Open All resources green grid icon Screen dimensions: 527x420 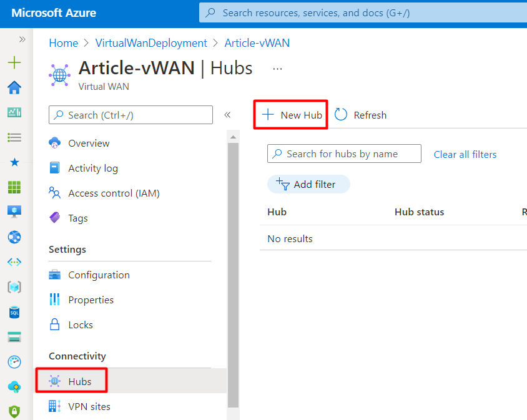pos(14,187)
